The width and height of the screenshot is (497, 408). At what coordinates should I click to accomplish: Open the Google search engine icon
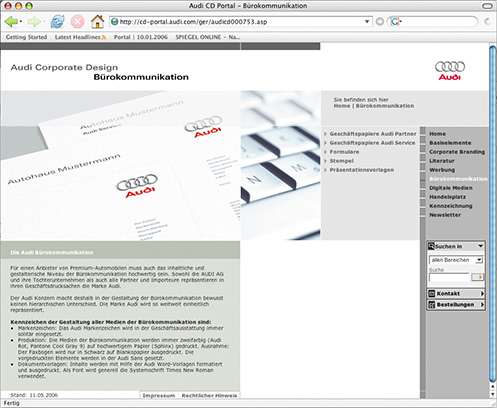point(395,22)
